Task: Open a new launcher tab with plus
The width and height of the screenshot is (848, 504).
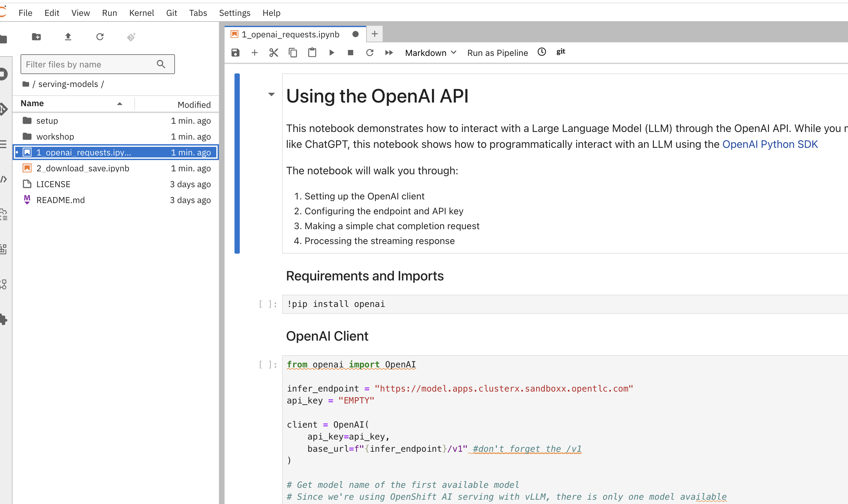Action: [x=375, y=34]
